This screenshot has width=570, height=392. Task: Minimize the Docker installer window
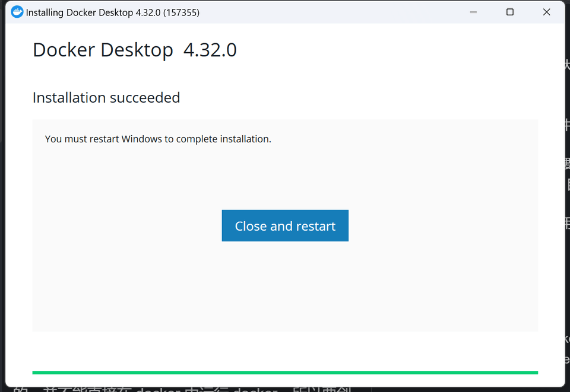coord(473,12)
